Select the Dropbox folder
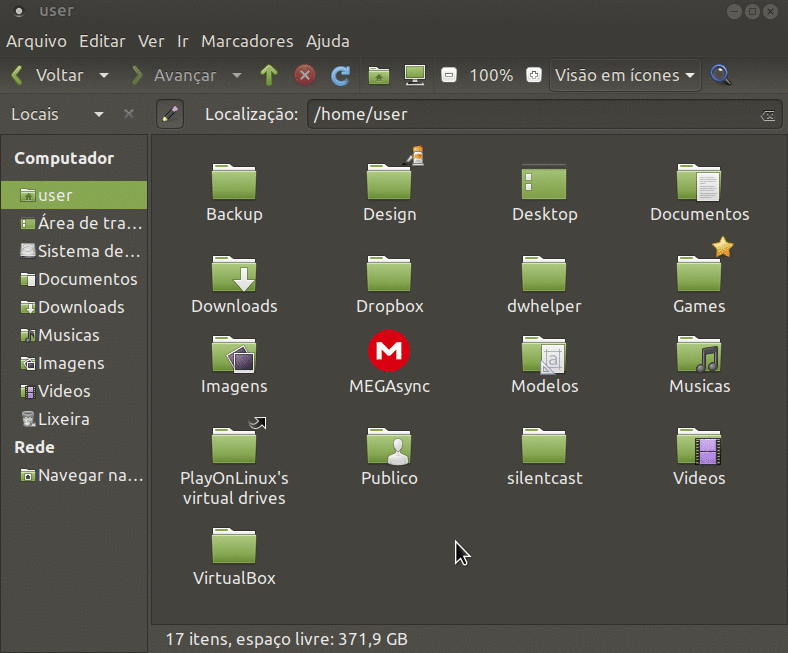 click(389, 285)
